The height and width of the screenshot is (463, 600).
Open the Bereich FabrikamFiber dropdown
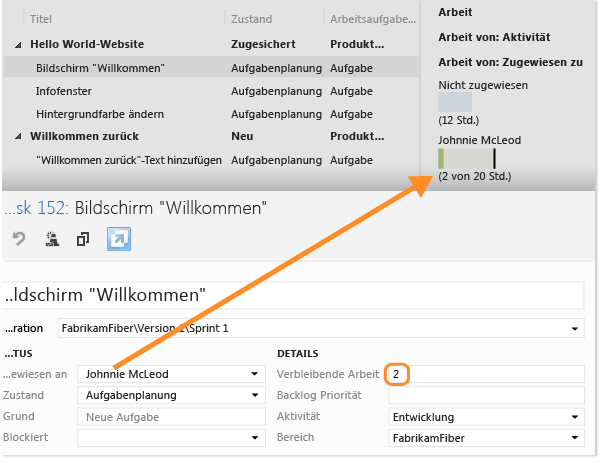point(576,437)
